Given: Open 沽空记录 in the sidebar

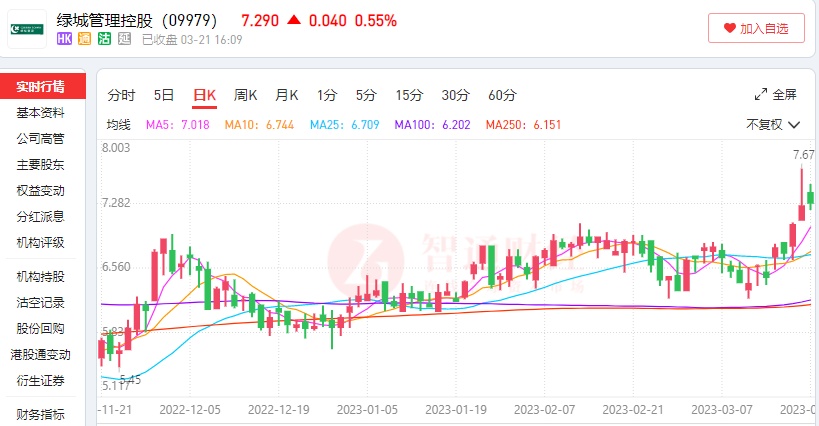Looking at the screenshot, I should [41, 303].
